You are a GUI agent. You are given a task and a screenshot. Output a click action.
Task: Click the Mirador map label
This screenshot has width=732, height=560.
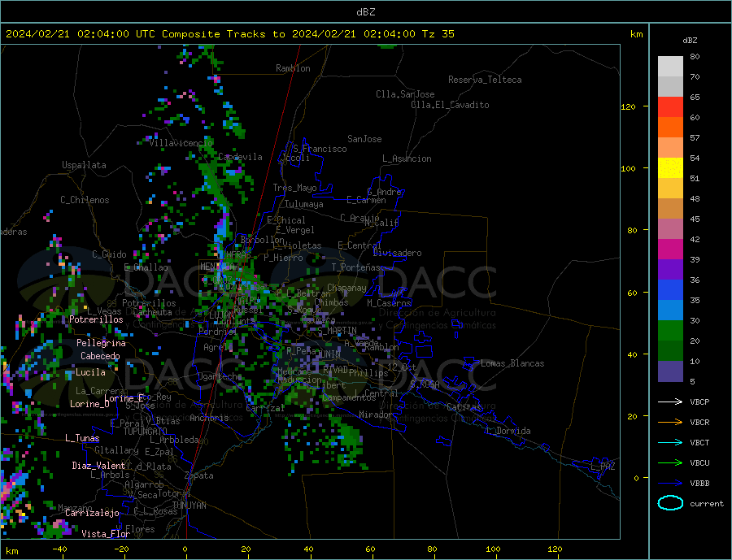(x=376, y=415)
